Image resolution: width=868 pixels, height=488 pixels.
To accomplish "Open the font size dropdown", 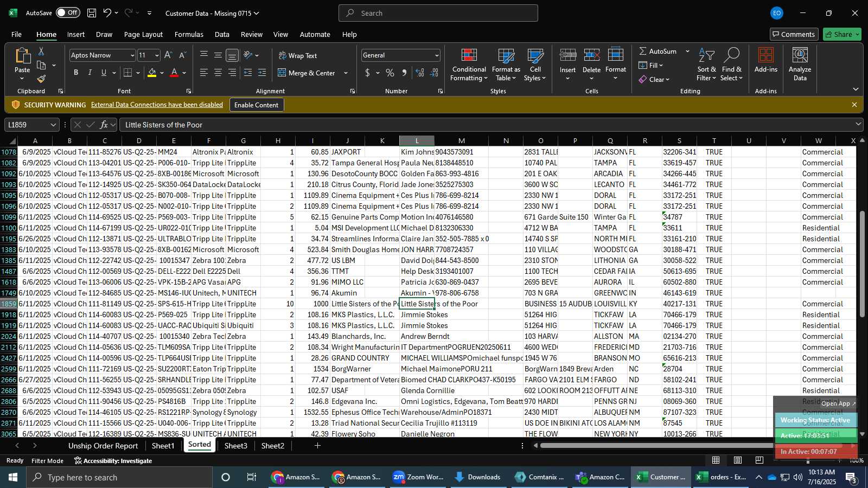I will coord(157,55).
